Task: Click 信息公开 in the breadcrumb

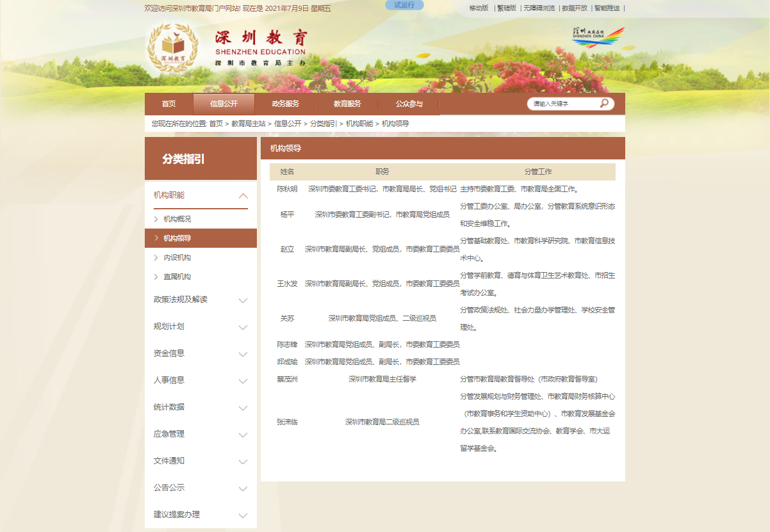Action: pos(288,124)
